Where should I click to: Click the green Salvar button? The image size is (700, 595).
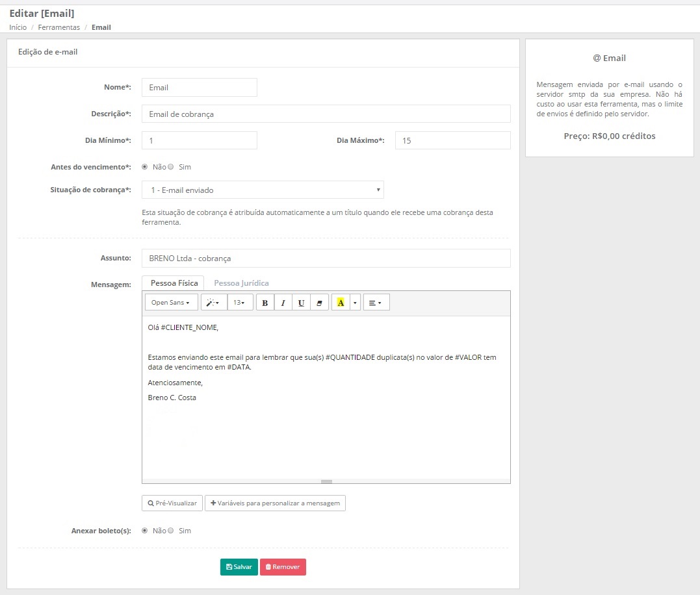(239, 567)
